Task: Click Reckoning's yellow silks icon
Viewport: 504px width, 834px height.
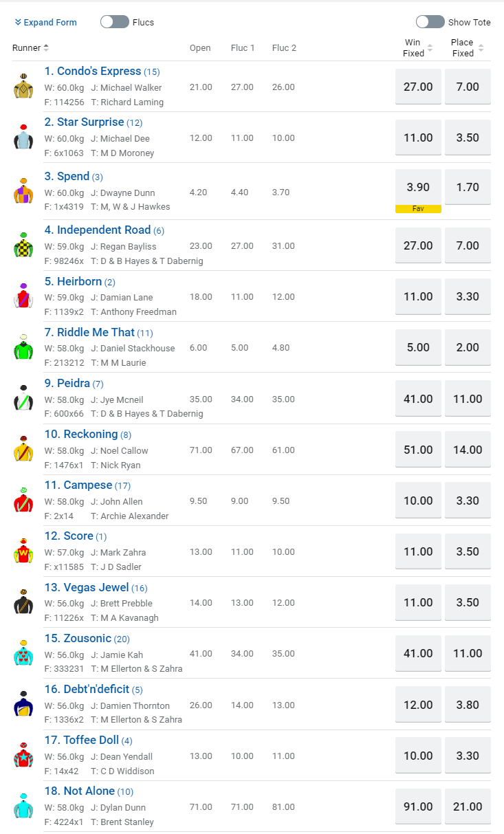Action: coord(24,450)
